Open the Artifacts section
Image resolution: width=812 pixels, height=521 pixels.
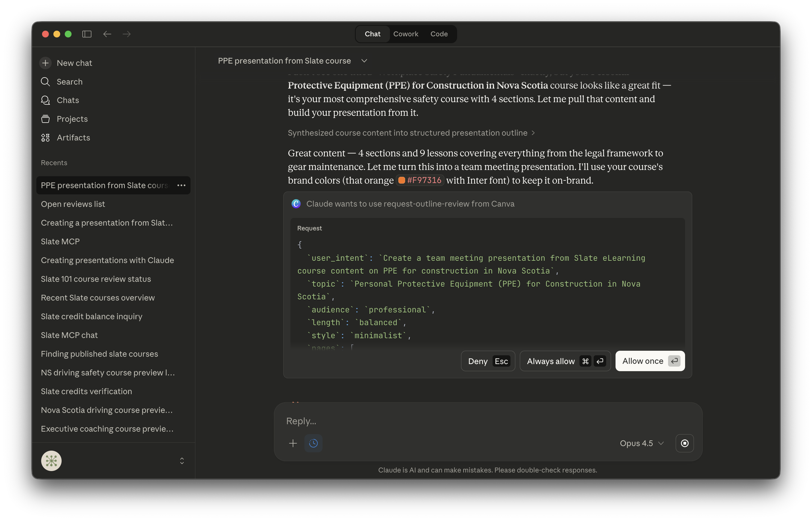[x=73, y=138]
